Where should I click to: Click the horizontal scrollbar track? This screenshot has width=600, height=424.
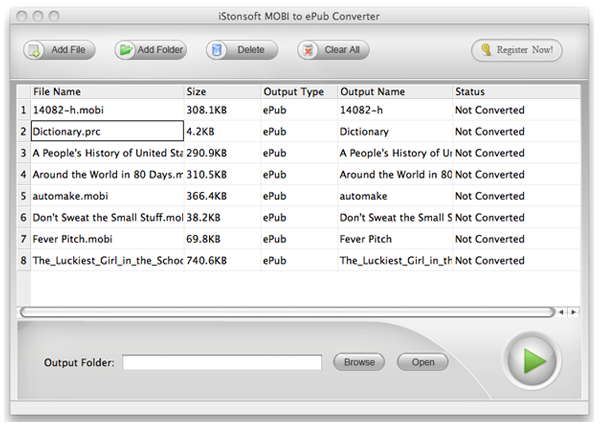[287, 312]
